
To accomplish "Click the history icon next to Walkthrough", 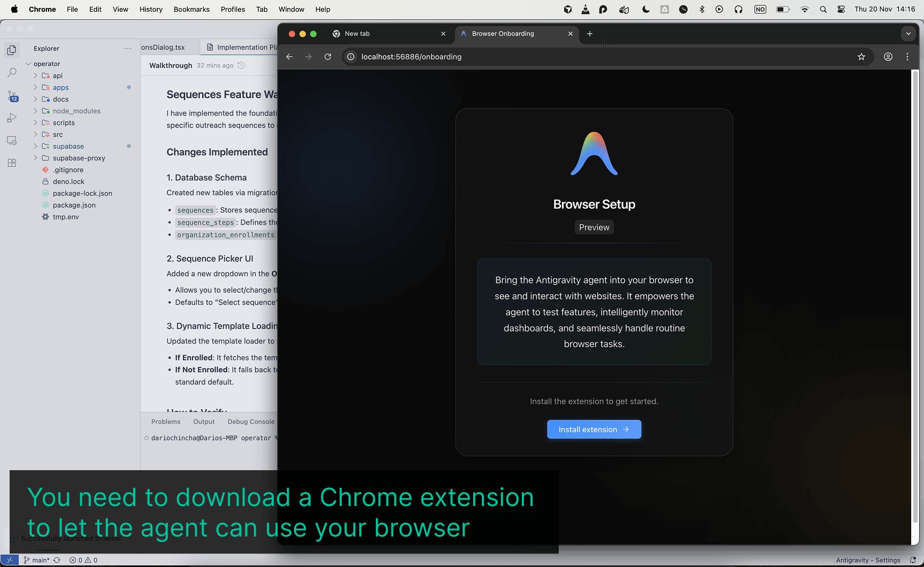I will [x=241, y=65].
